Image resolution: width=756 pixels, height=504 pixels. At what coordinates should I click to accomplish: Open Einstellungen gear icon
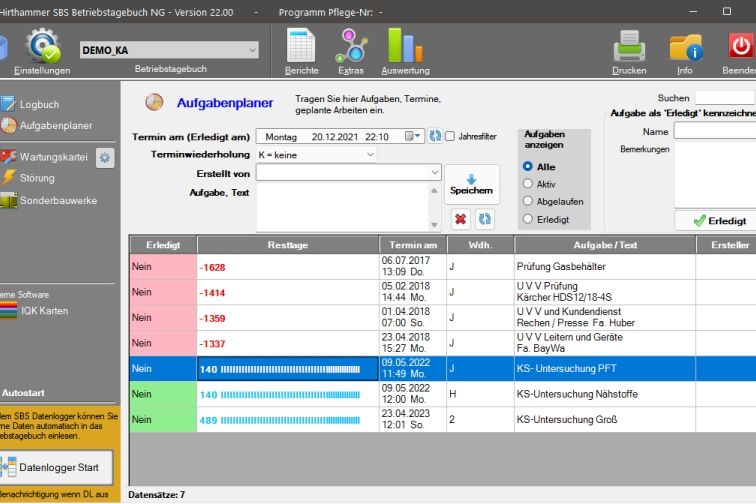coord(42,47)
